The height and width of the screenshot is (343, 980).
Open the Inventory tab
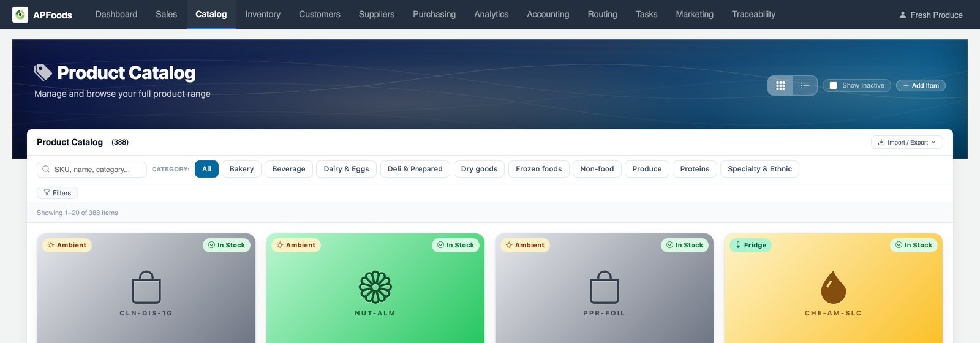(x=263, y=14)
